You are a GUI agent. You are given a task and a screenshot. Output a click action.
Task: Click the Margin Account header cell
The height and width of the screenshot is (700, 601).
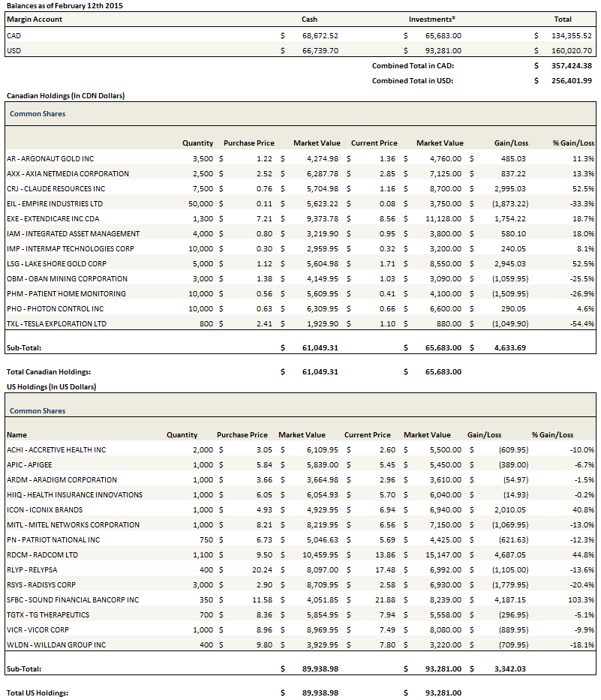click(35, 19)
